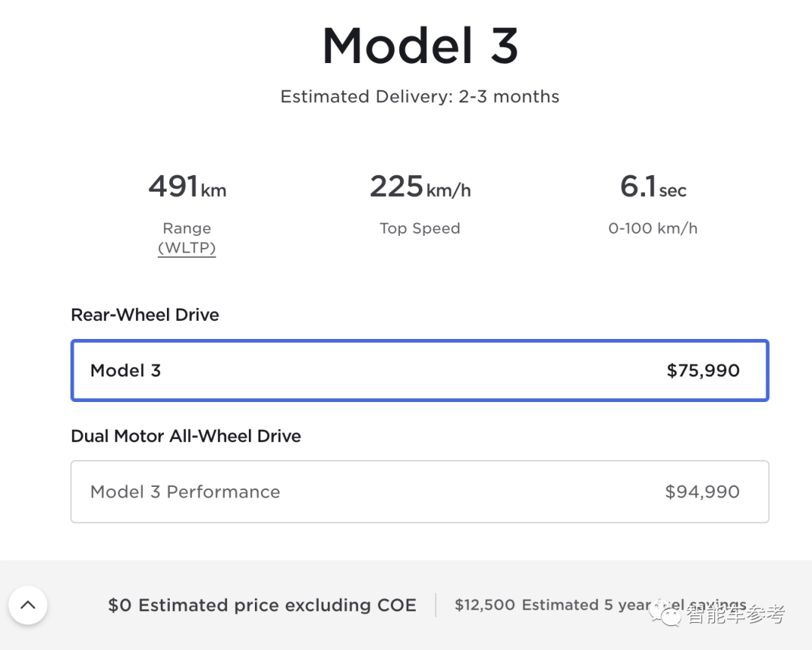Image resolution: width=812 pixels, height=650 pixels.
Task: Click the $75,990 price
Action: click(703, 370)
